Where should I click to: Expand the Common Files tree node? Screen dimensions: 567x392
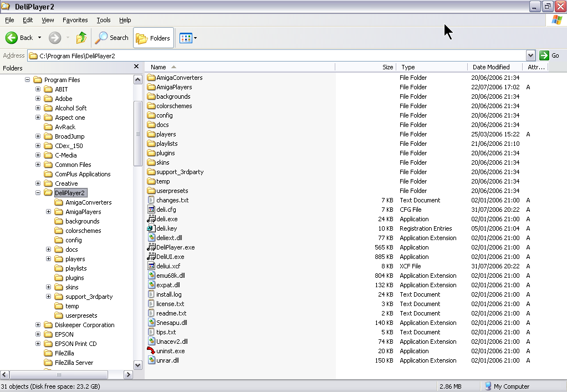click(38, 165)
